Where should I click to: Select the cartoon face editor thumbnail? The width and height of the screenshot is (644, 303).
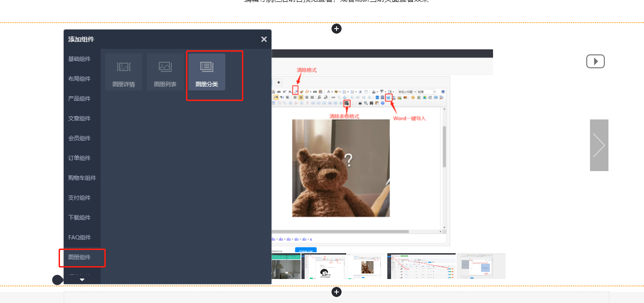pos(324,266)
